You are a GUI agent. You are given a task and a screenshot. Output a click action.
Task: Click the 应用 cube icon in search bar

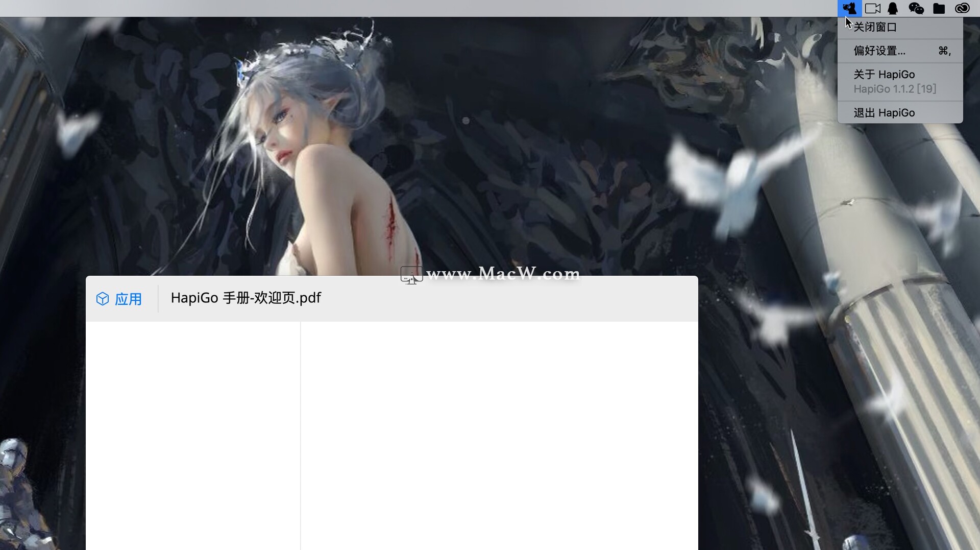[x=103, y=299]
